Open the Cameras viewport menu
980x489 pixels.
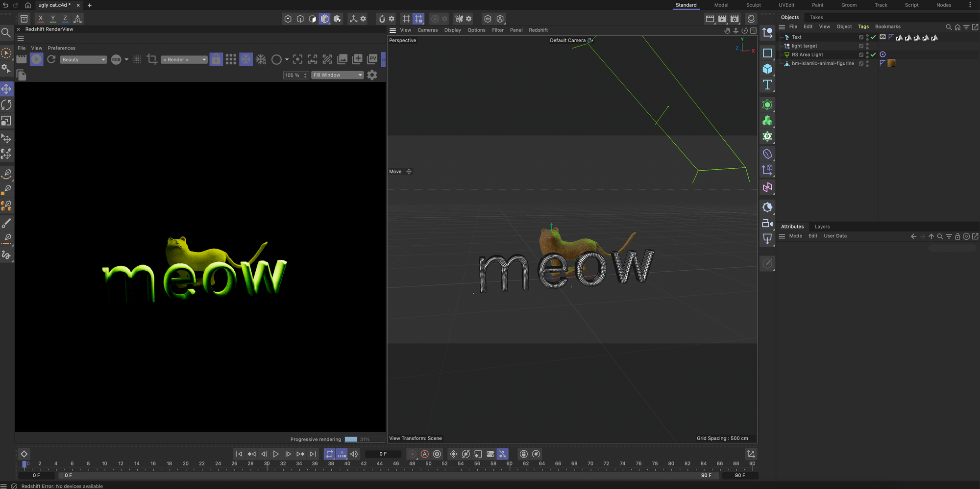427,30
